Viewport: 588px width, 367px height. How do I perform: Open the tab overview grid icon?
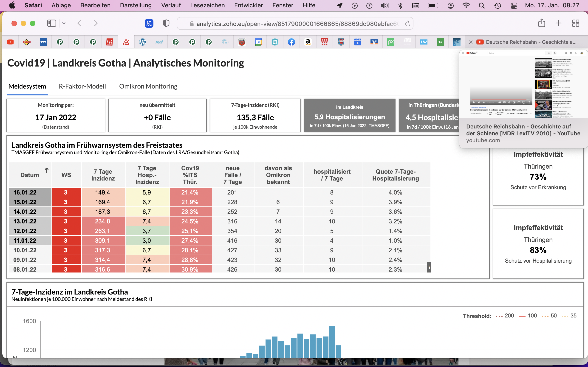[x=575, y=23]
